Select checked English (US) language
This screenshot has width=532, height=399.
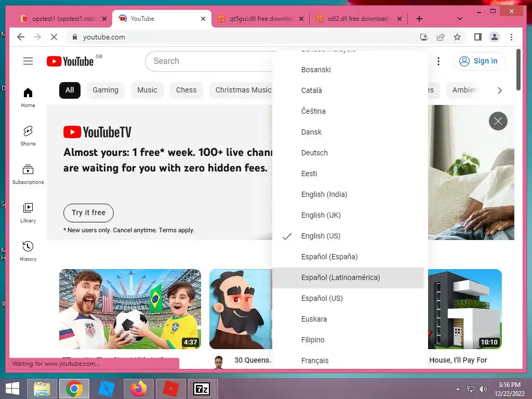[x=348, y=236]
